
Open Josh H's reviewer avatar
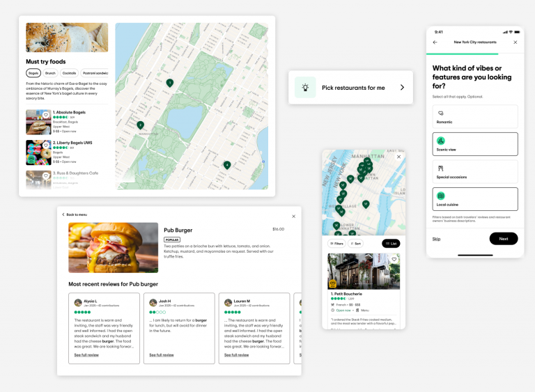(153, 302)
